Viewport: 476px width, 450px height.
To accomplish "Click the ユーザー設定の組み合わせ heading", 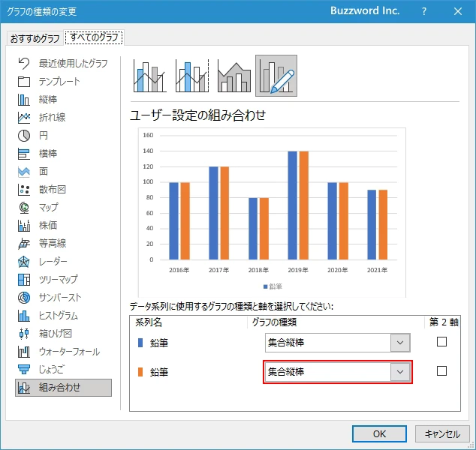I will coord(198,115).
